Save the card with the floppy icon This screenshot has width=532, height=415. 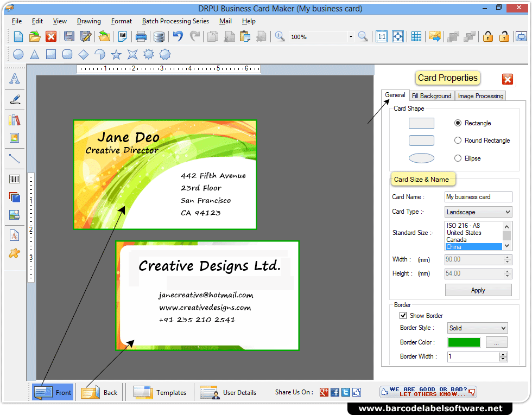pyautogui.click(x=69, y=36)
